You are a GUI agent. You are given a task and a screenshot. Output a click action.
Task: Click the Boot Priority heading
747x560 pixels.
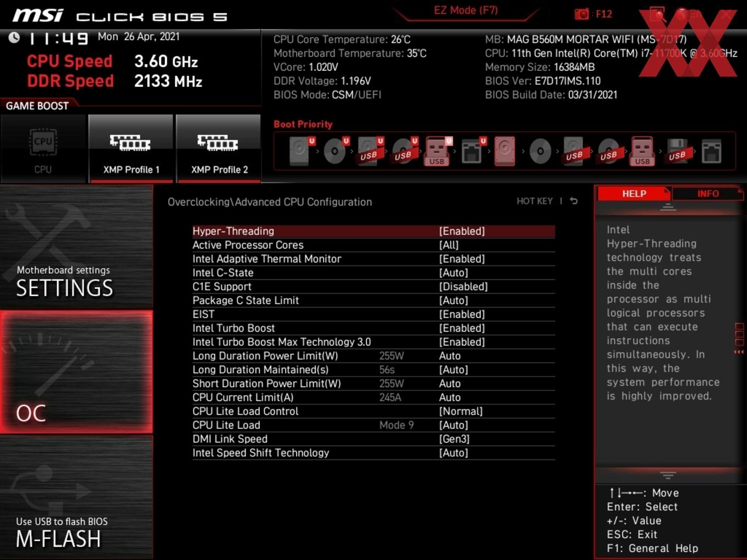pyautogui.click(x=303, y=124)
